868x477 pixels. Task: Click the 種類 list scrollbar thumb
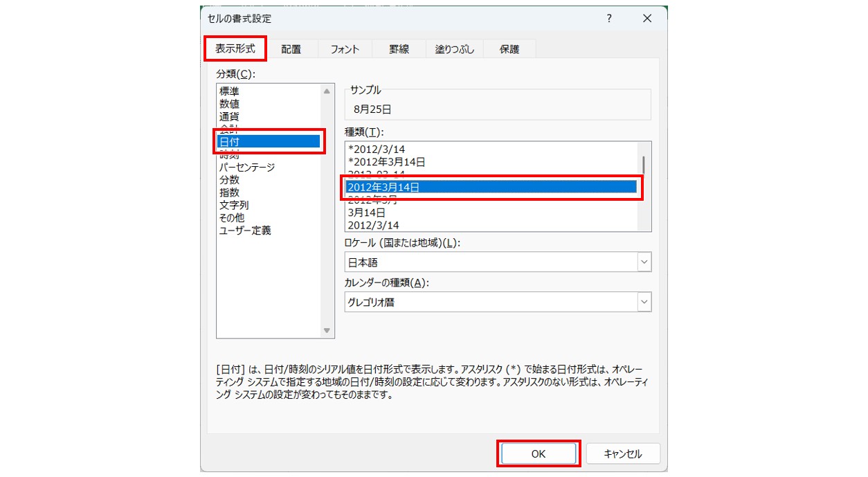(x=644, y=165)
